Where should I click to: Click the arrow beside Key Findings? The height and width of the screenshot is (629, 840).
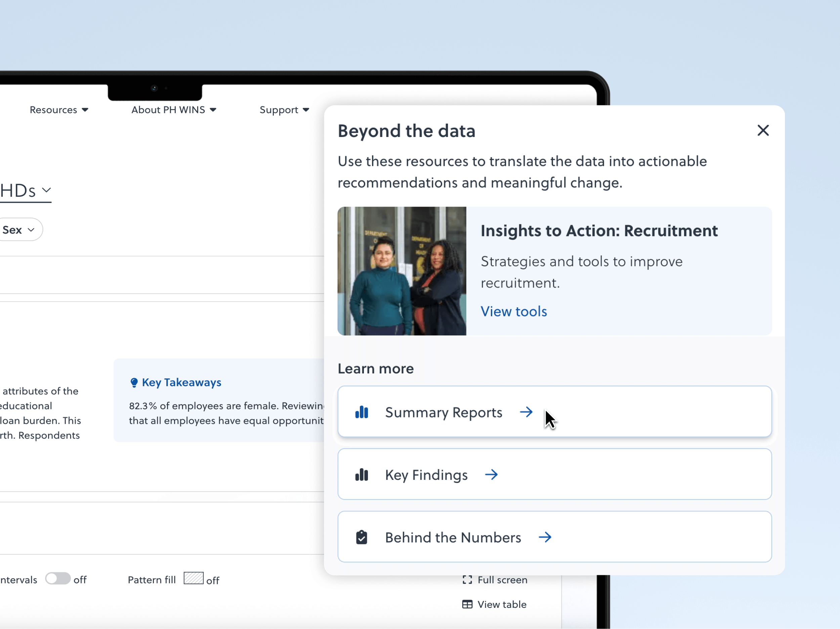(x=491, y=475)
